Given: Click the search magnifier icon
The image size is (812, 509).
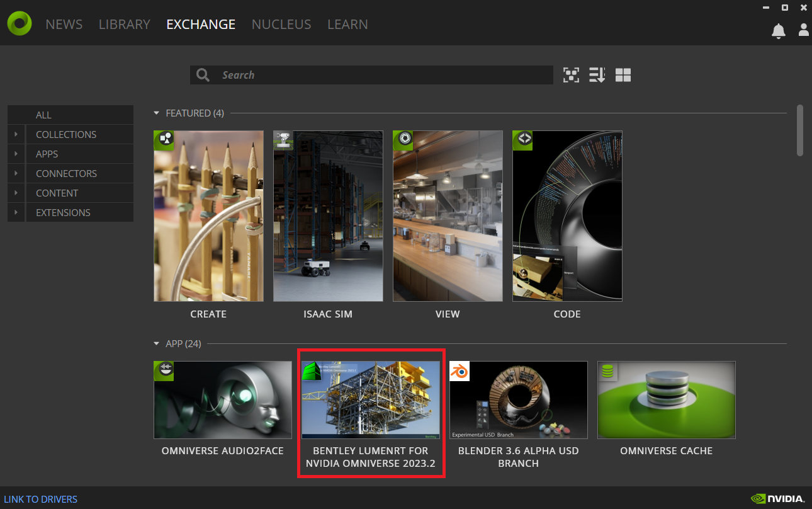Looking at the screenshot, I should coord(203,75).
